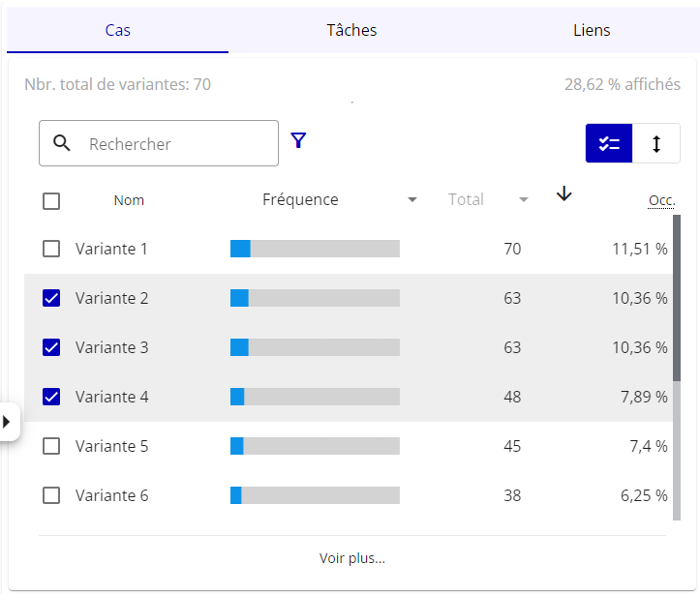Open the Total column dropdown
The image size is (700, 594).
point(524,200)
